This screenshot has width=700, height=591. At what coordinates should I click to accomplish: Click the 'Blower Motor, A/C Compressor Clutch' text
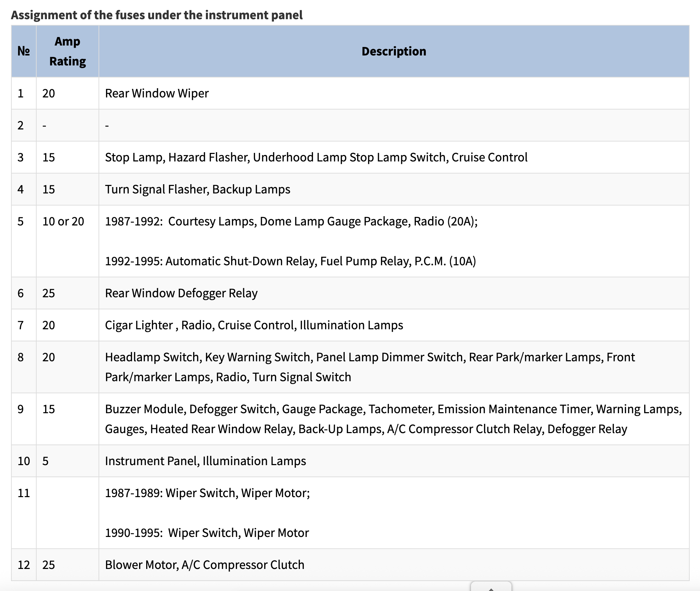tap(205, 565)
